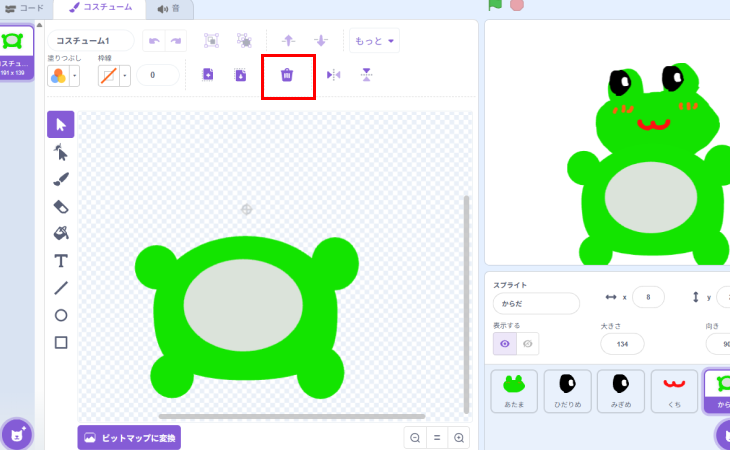Pick the Circle shape tool

coord(61,315)
